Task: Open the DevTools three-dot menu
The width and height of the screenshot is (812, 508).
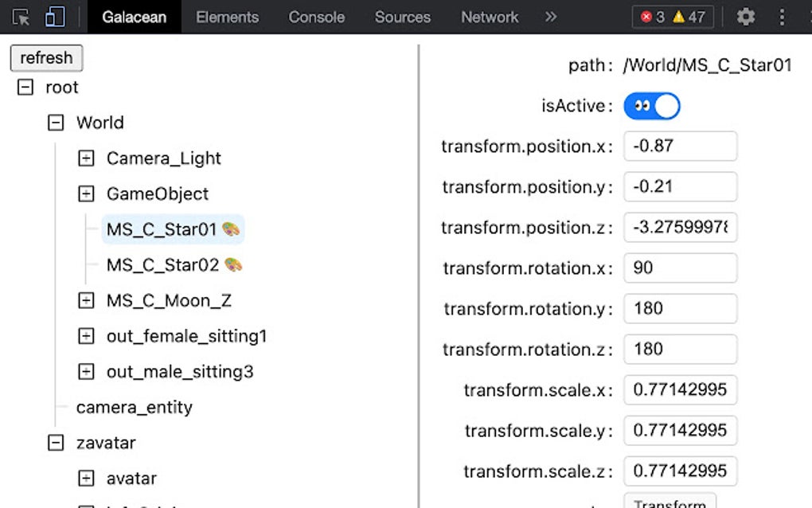Action: click(783, 17)
